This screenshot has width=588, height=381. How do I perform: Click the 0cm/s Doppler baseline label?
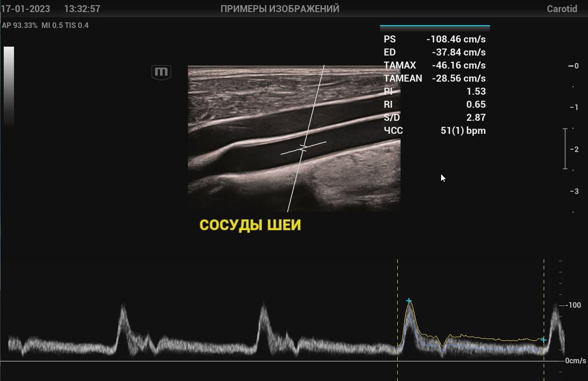pyautogui.click(x=575, y=361)
